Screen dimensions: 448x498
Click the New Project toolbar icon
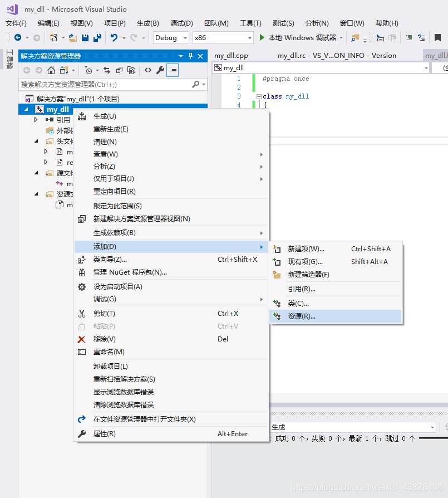(x=53, y=37)
